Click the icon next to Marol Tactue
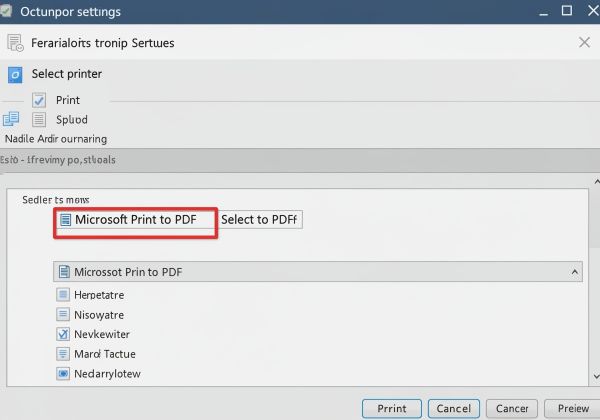The height and width of the screenshot is (420, 600). tap(64, 354)
